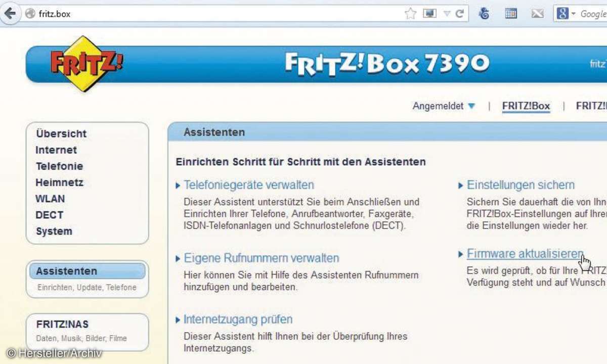
Task: Expand the Angemeldet dropdown arrow
Action: [471, 106]
